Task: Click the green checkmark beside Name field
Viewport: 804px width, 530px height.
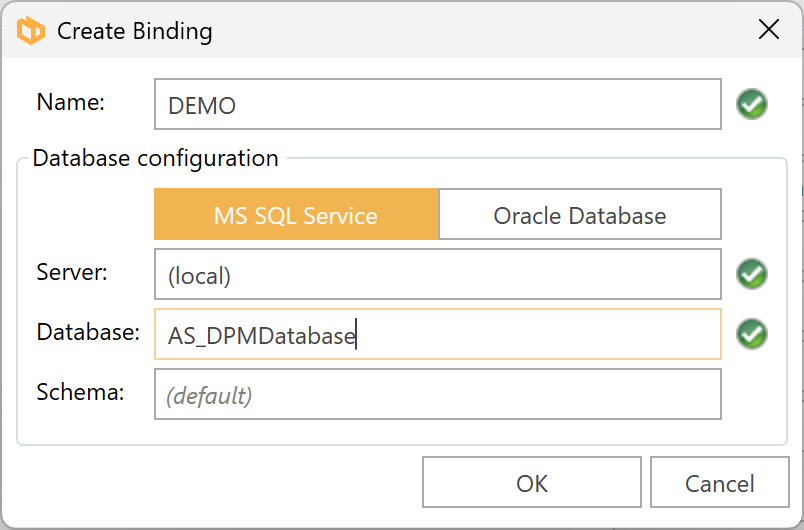Action: pyautogui.click(x=752, y=104)
